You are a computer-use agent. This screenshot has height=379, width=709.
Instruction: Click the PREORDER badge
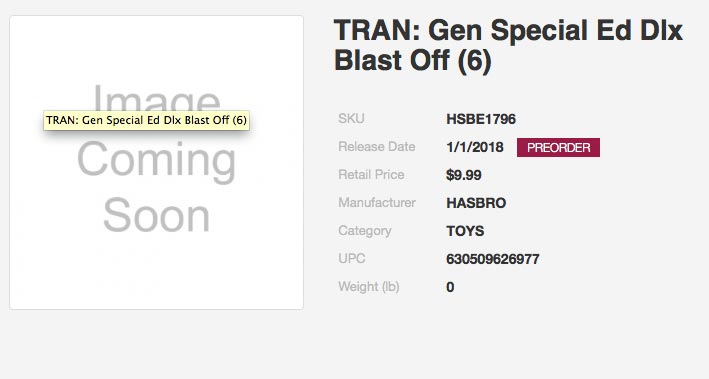click(x=558, y=147)
